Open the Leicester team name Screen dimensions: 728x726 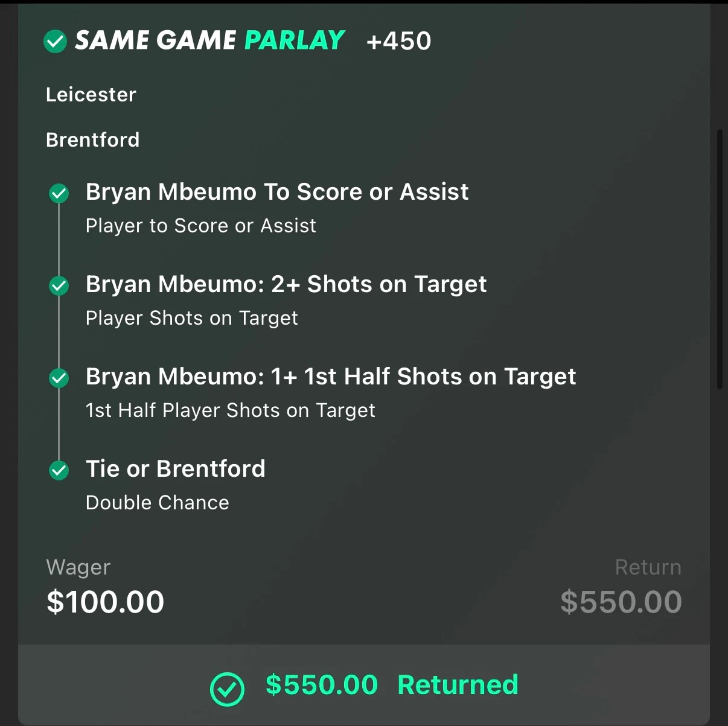click(x=91, y=95)
